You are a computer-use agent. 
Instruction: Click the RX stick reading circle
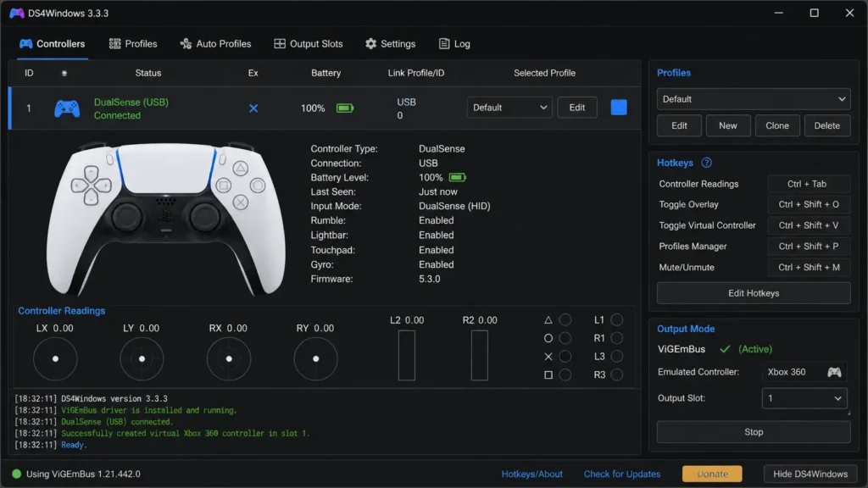pyautogui.click(x=229, y=359)
